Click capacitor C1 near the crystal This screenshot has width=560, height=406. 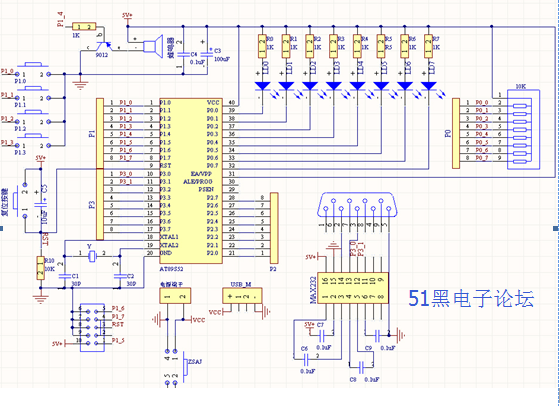click(64, 276)
